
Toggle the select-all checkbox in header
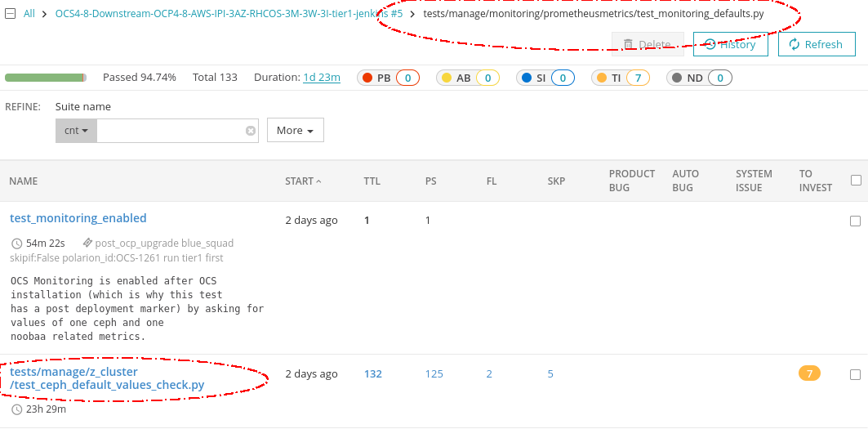point(856,180)
